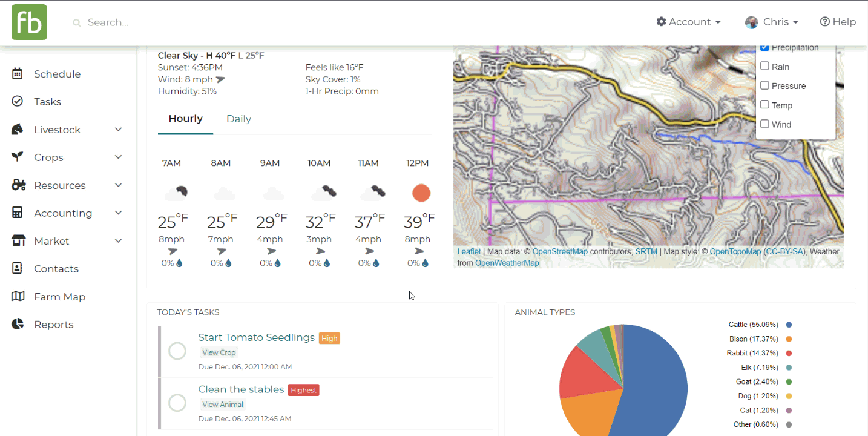Viewport: 868px width, 436px height.
Task: Open the Start Tomato Seedlings task
Action: (x=256, y=337)
